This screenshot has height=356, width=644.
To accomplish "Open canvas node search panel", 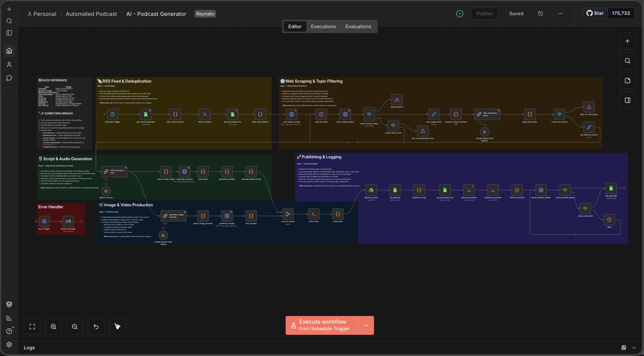I will pyautogui.click(x=627, y=61).
